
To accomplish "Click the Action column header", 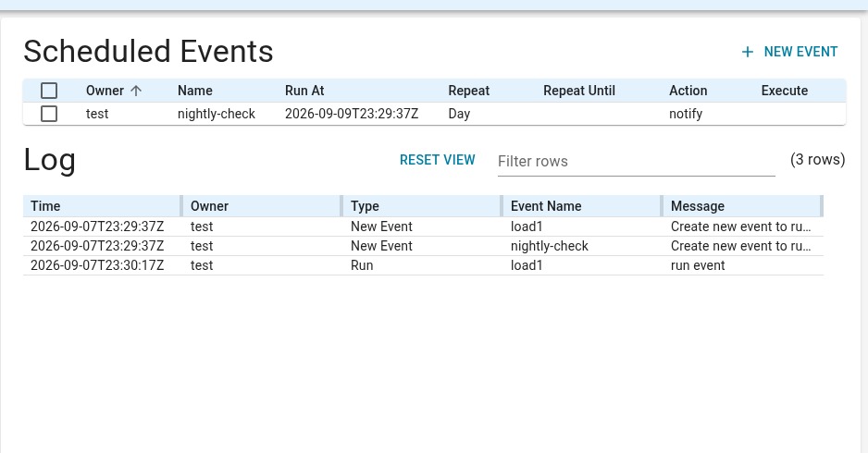I will point(688,91).
